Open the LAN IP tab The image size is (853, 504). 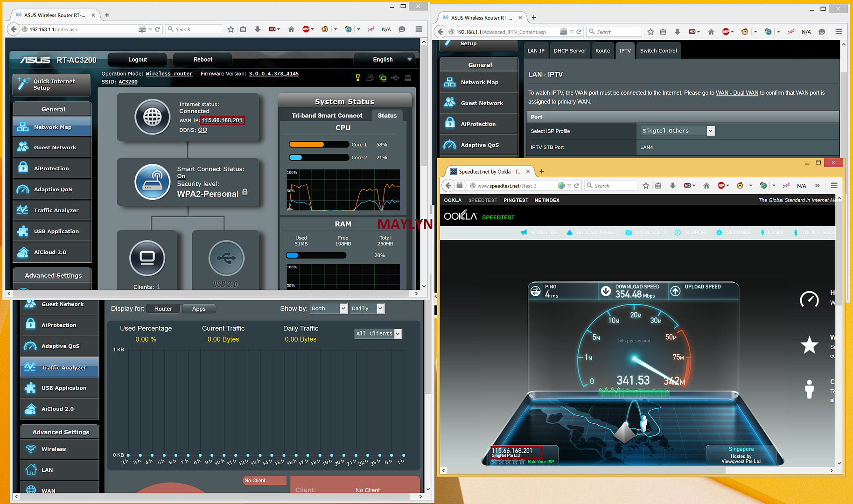pyautogui.click(x=536, y=50)
